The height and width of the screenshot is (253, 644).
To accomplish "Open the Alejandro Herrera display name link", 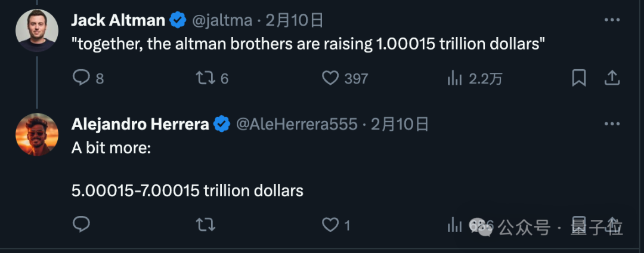I will point(140,124).
